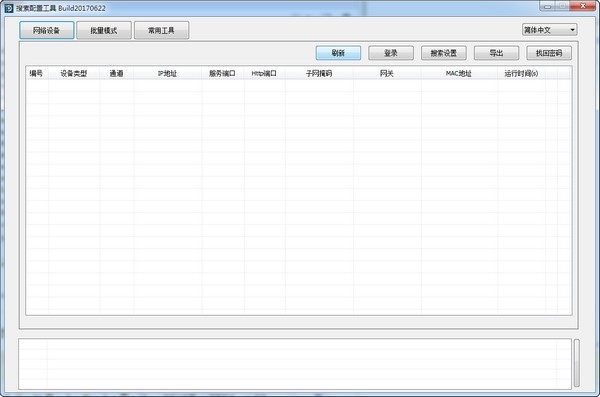600x397 pixels.
Task: Click the 刷新 button
Action: 338,53
